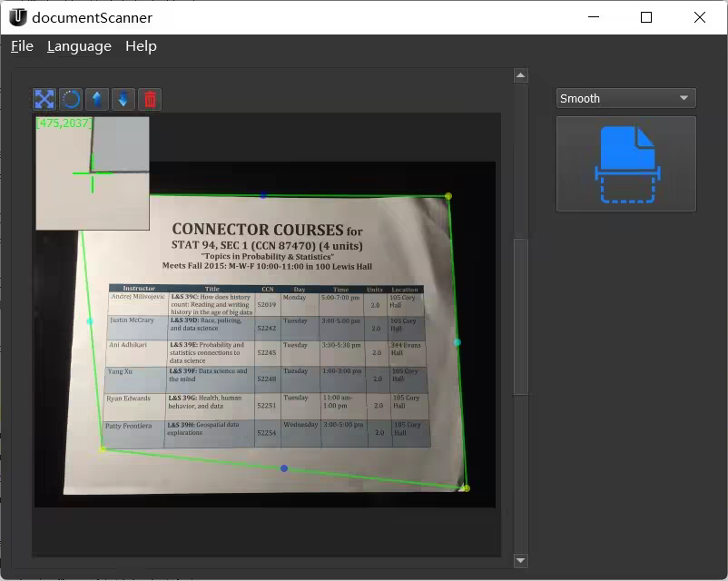Open the File menu
Screen dimensions: 728x581
pyautogui.click(x=22, y=46)
